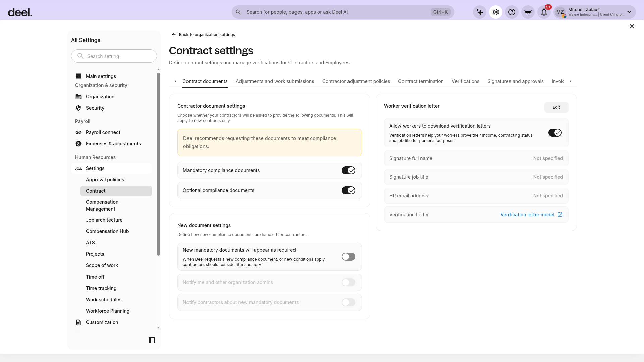Select Contract item in sidebar

pyautogui.click(x=116, y=191)
